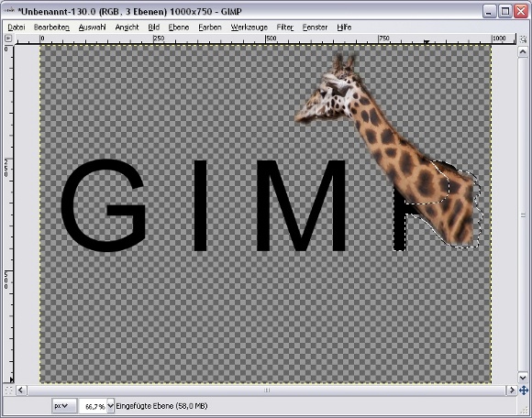
Task: Open the Ebene menu
Action: [179, 27]
